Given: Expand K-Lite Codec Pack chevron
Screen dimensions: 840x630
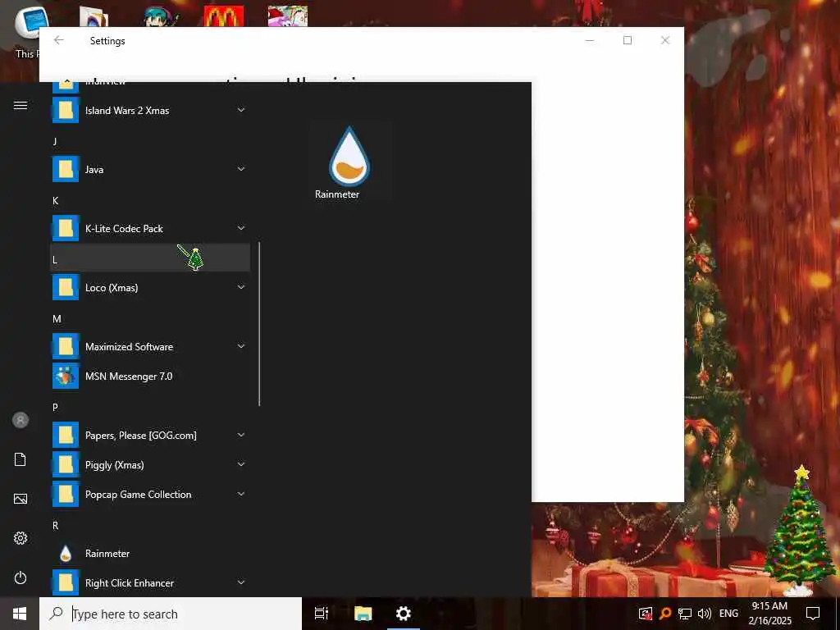Looking at the screenshot, I should point(241,228).
